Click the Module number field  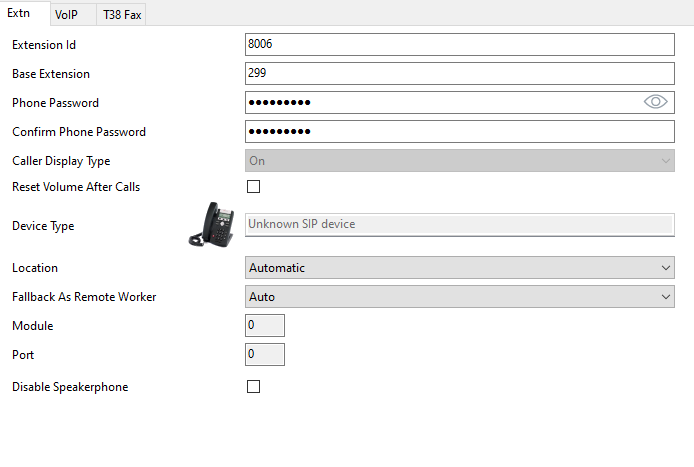point(265,325)
